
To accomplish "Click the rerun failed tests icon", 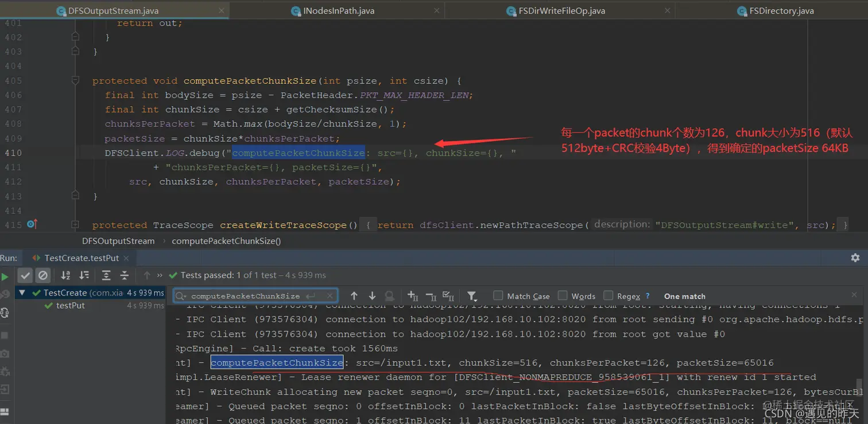I will 5,294.
